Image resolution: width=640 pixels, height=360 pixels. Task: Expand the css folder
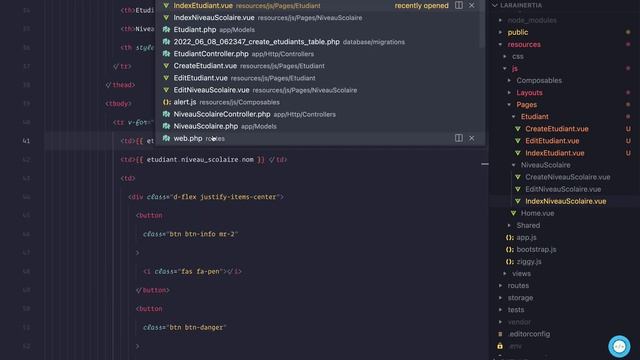pyautogui.click(x=505, y=56)
